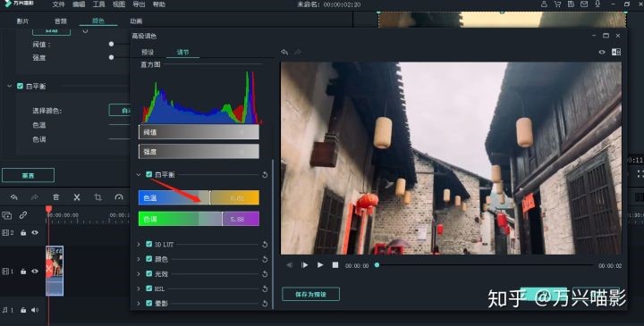Screen dimensions: 644x326
Task: Open the shopping cart icon
Action: coord(557,4)
